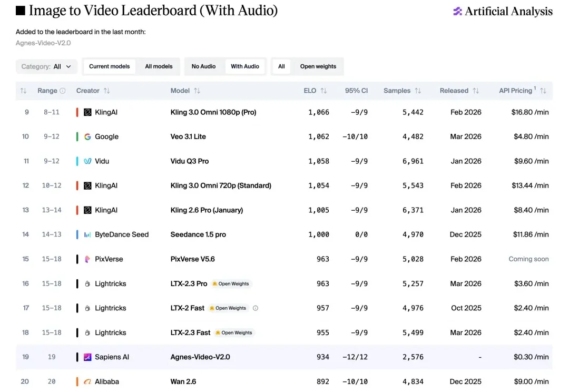Switch to the No Audio leaderboard

(x=203, y=66)
